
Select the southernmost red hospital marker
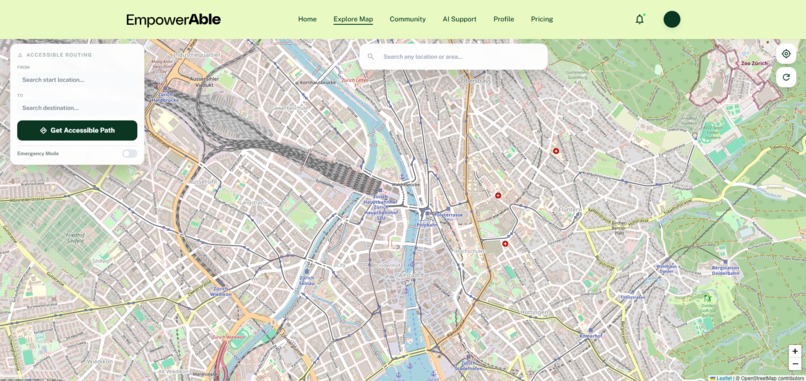505,244
